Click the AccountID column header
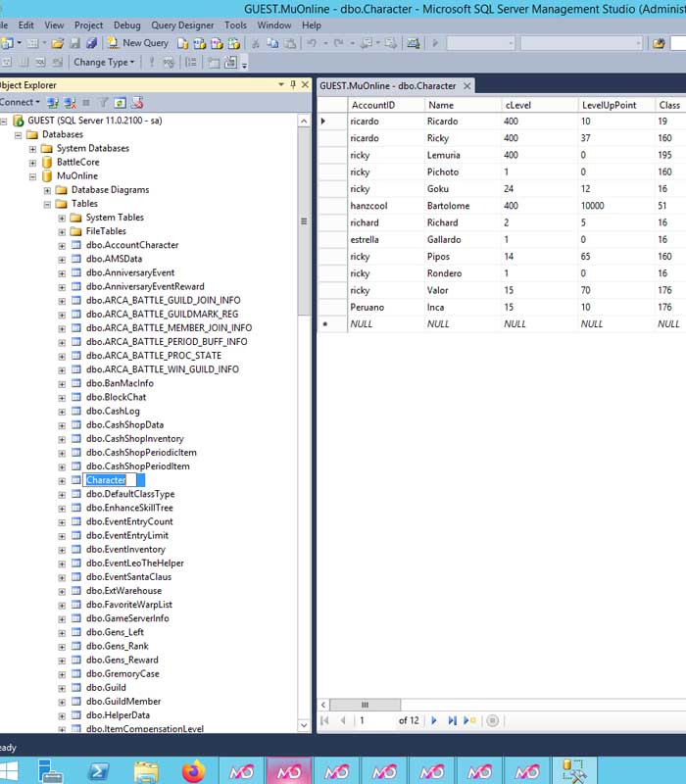This screenshot has height=784, width=686. point(386,105)
